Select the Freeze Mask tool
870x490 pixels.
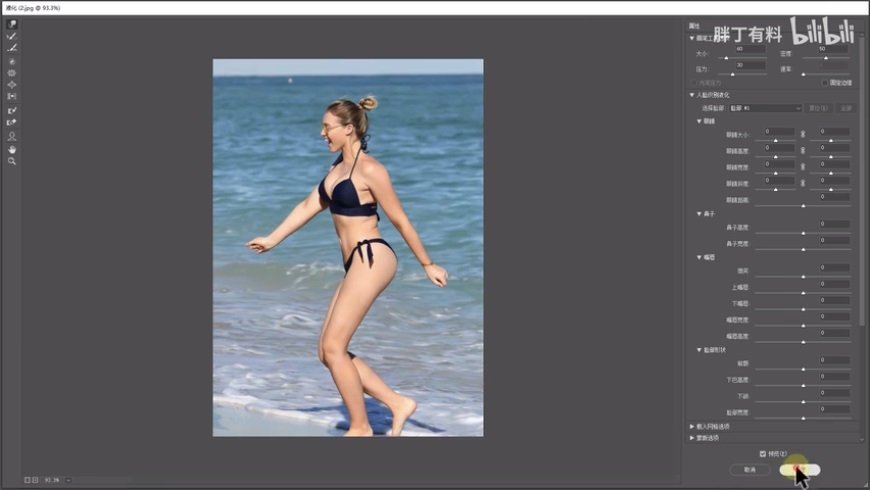click(12, 110)
